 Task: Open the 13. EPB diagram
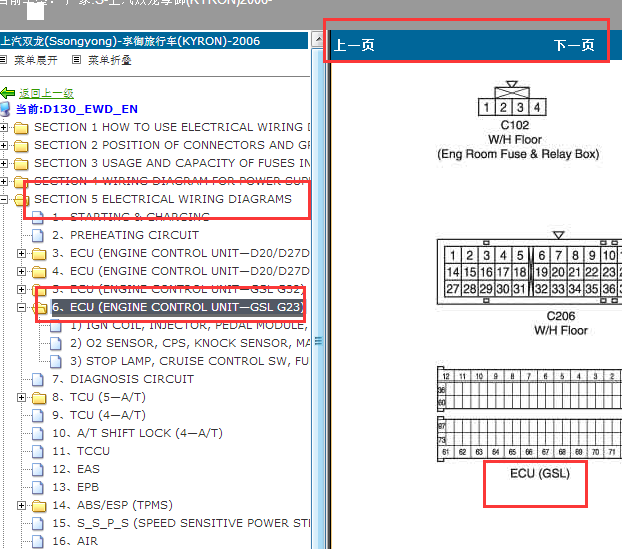[75, 488]
